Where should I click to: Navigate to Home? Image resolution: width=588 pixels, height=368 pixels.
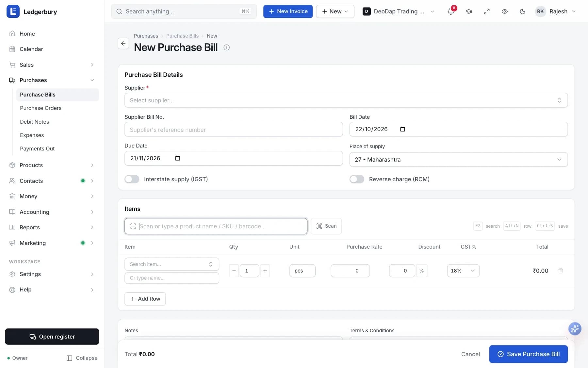coord(52,34)
